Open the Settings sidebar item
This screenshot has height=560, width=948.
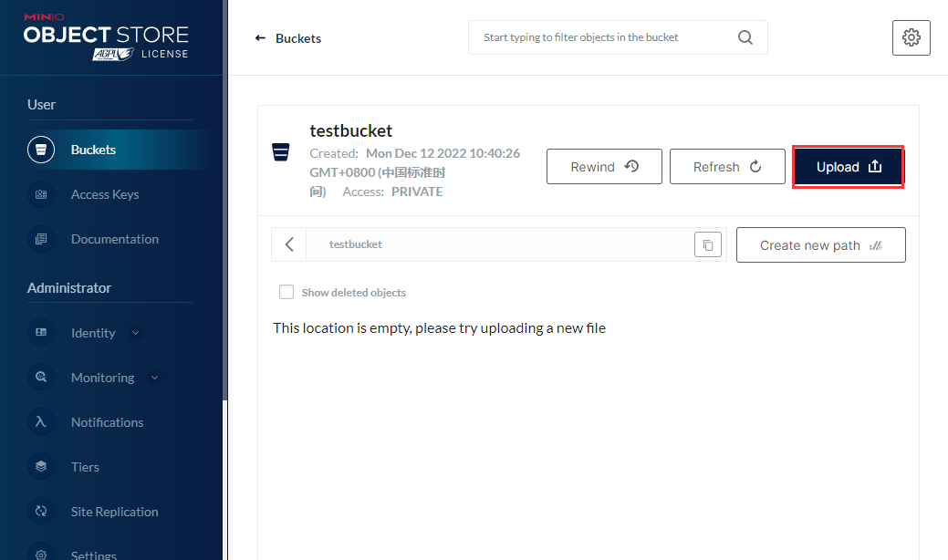(x=93, y=554)
